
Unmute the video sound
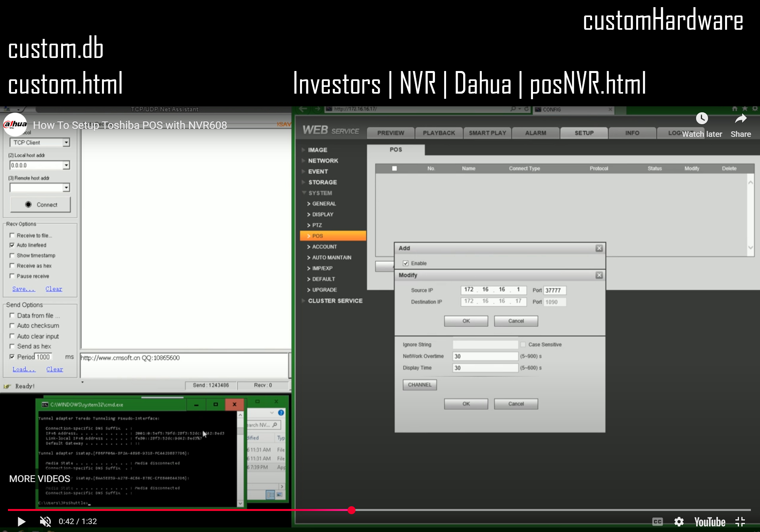46,522
